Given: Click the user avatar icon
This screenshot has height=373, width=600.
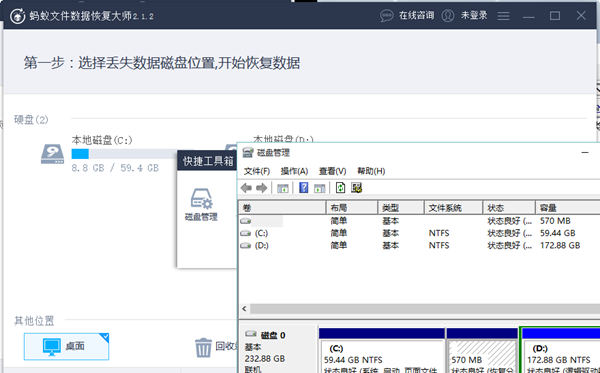Looking at the screenshot, I should coord(448,16).
